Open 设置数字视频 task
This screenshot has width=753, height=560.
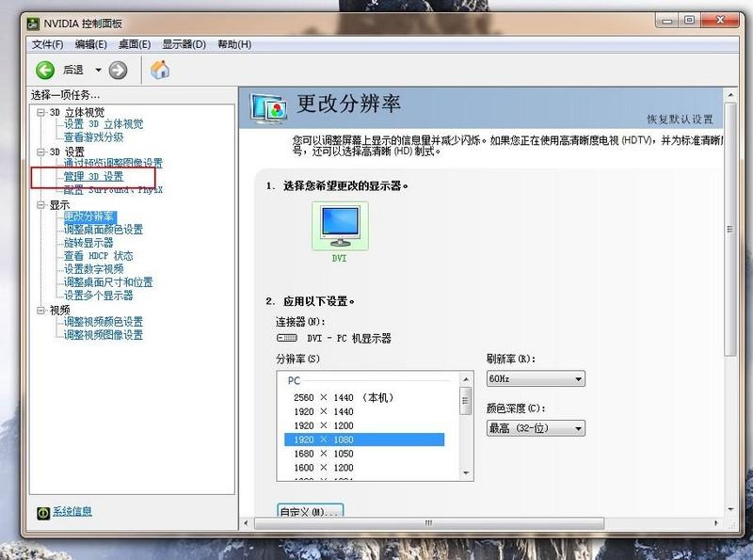(x=93, y=269)
